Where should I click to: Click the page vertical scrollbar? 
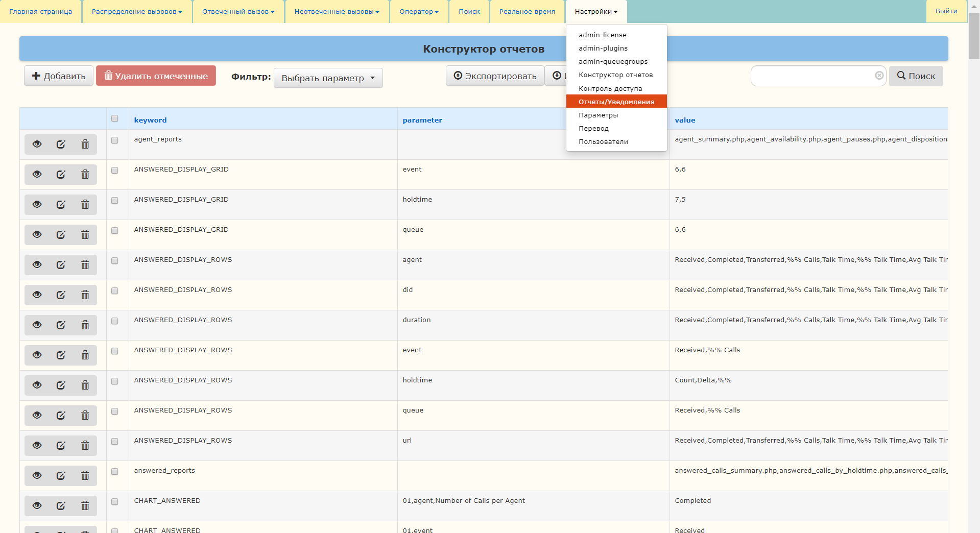pos(973,255)
